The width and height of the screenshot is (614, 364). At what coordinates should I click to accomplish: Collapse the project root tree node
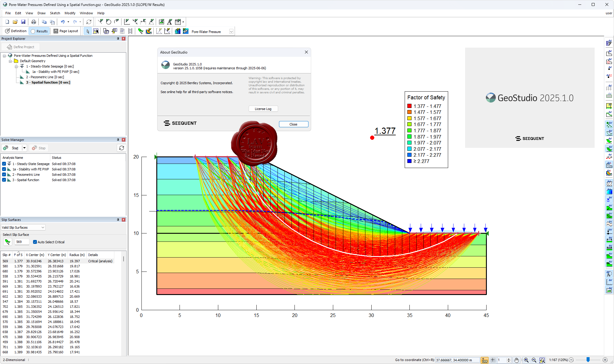point(4,56)
